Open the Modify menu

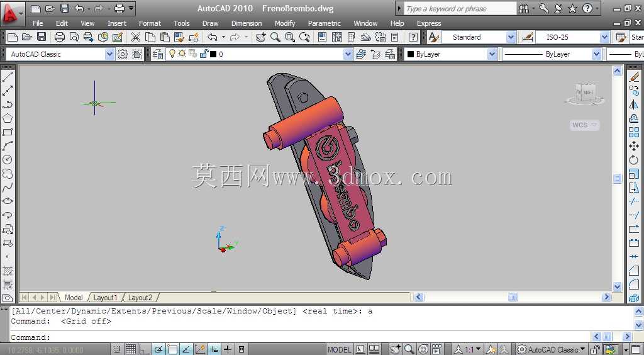click(285, 23)
